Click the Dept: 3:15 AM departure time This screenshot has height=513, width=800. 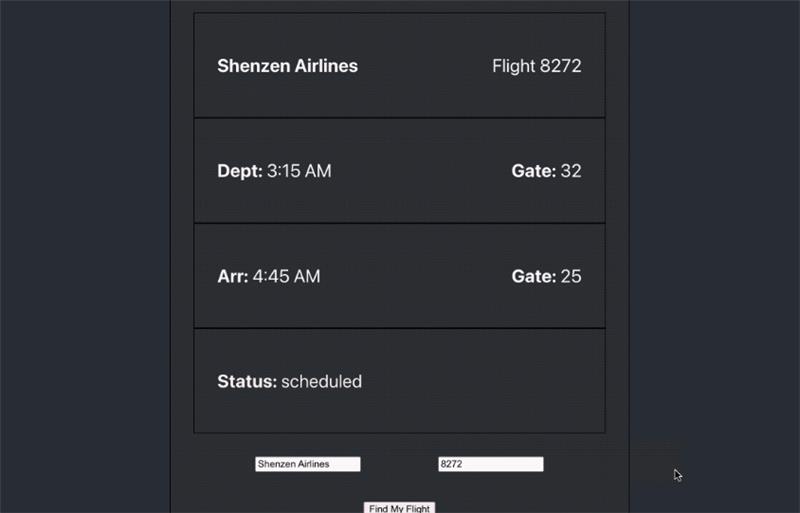tap(274, 171)
